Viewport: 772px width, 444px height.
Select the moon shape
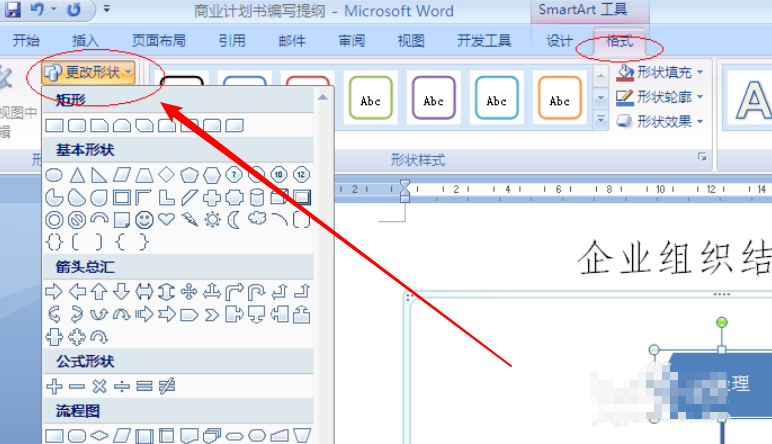[234, 220]
